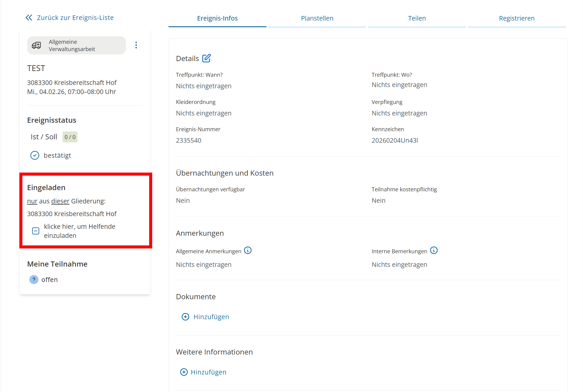Click Hinzufügen link under Dokumente

coord(211,317)
